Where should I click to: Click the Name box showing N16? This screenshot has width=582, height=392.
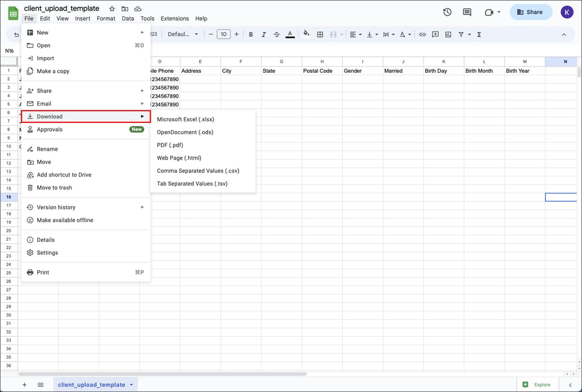[10, 51]
